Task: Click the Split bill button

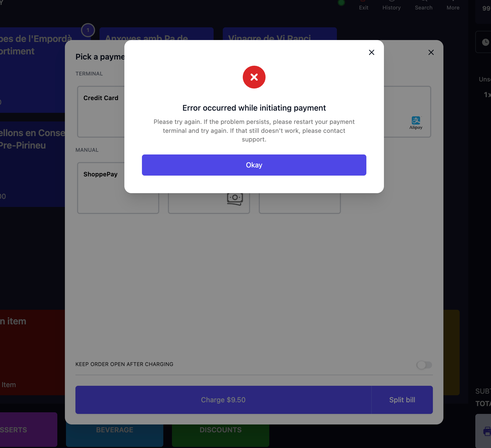Action: pos(402,400)
